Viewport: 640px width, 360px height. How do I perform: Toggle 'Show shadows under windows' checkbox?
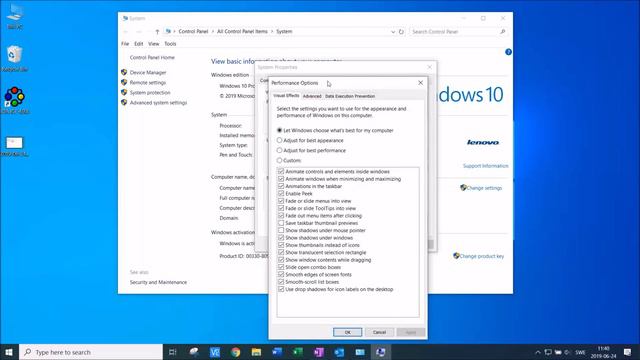click(x=281, y=238)
